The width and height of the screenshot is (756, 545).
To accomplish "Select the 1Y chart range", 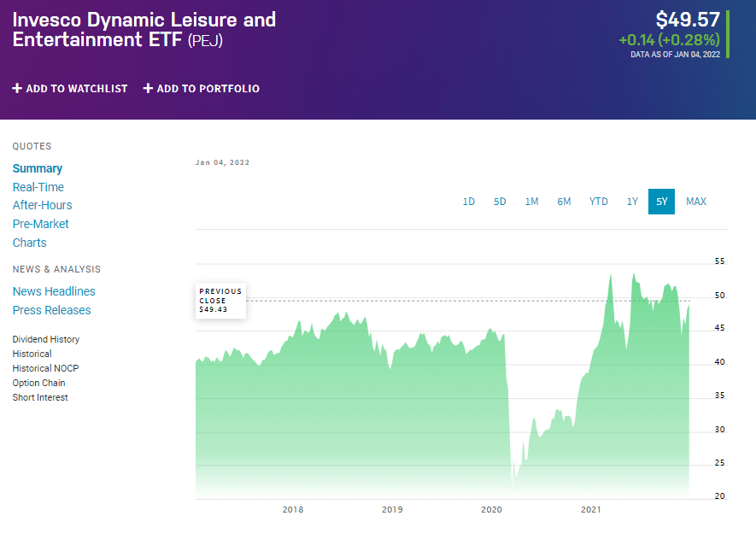I will (x=632, y=202).
